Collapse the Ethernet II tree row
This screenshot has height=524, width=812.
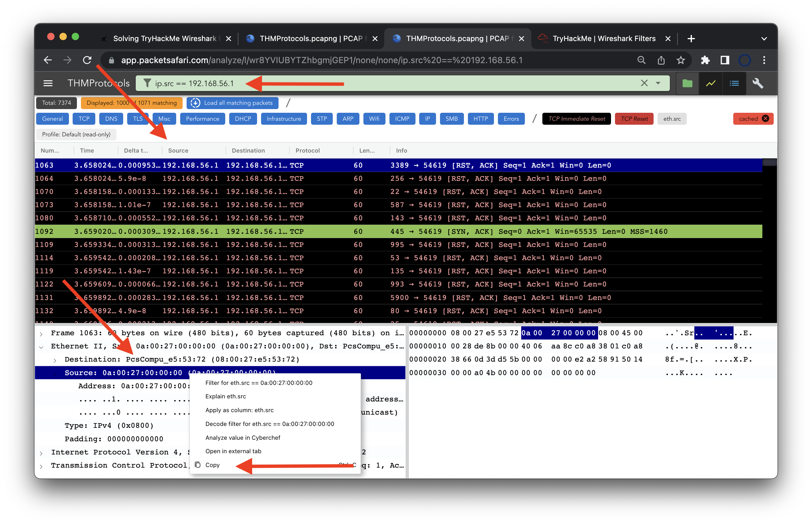pos(41,347)
